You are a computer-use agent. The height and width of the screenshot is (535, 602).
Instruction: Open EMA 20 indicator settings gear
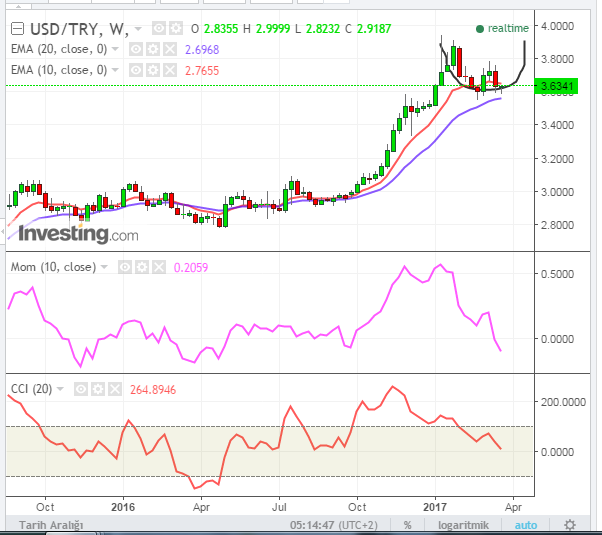153,49
